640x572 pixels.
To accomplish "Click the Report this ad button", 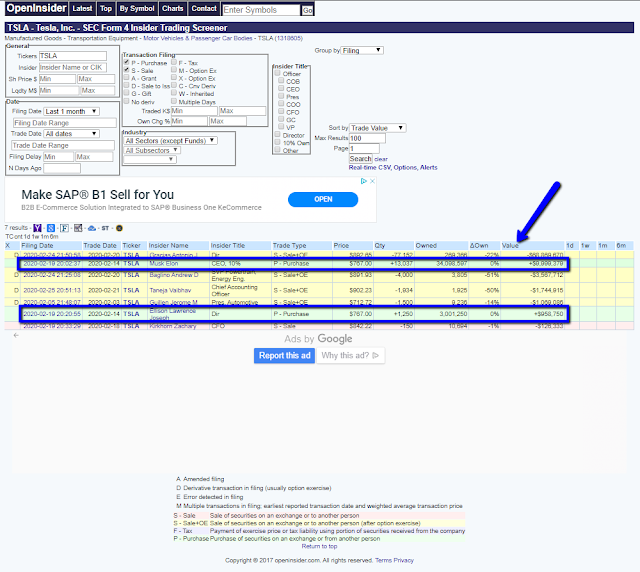I will [x=284, y=356].
